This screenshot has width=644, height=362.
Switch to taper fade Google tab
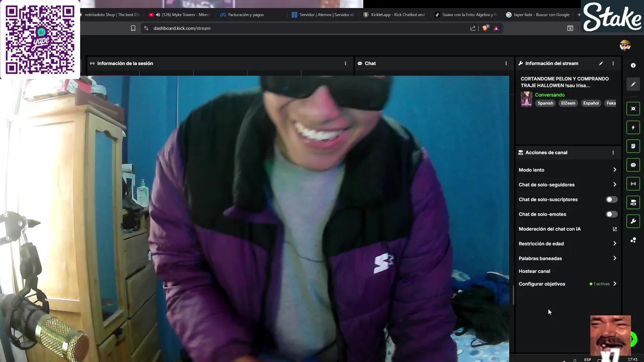pyautogui.click(x=537, y=15)
